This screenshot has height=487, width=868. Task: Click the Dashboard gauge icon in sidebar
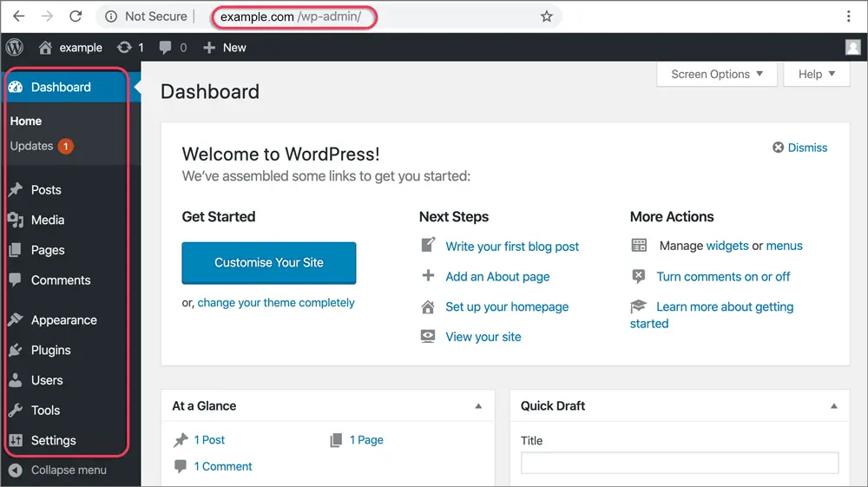point(16,87)
